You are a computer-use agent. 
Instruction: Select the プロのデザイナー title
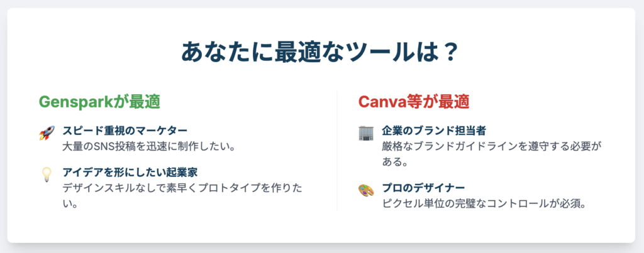(x=423, y=188)
